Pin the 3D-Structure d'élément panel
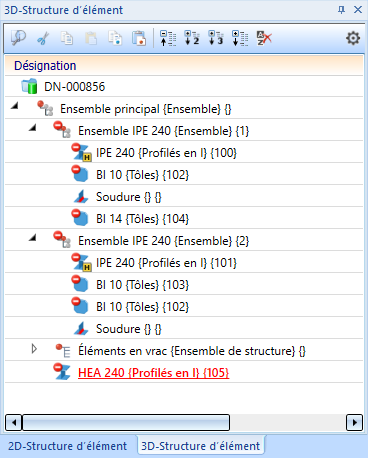The height and width of the screenshot is (458, 368). [341, 10]
